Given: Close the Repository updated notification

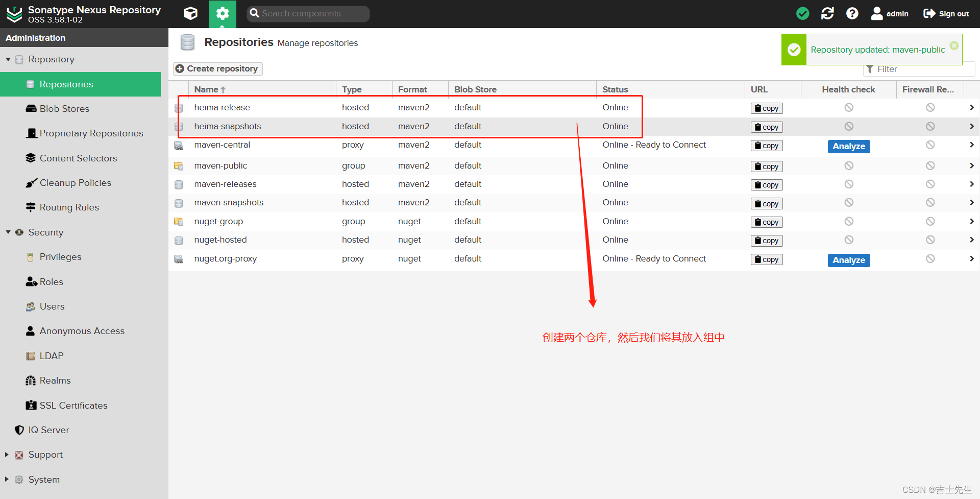Looking at the screenshot, I should tap(954, 45).
